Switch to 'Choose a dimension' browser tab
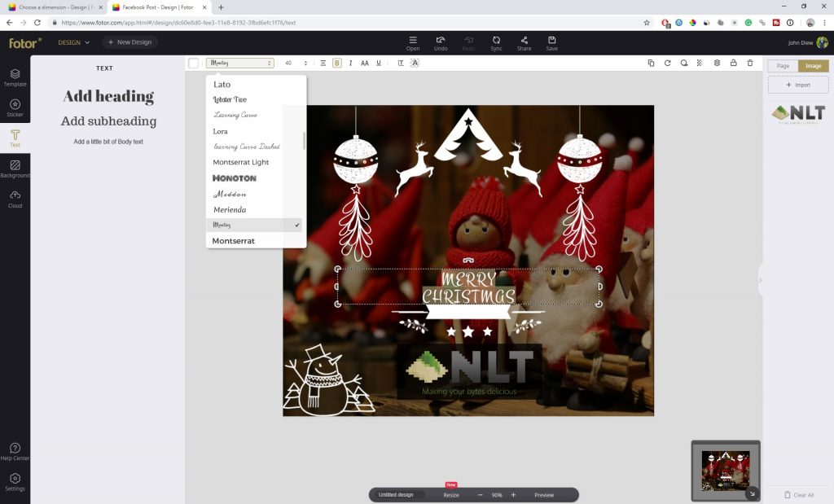Screen dimensions: 834x504 click(54, 7)
